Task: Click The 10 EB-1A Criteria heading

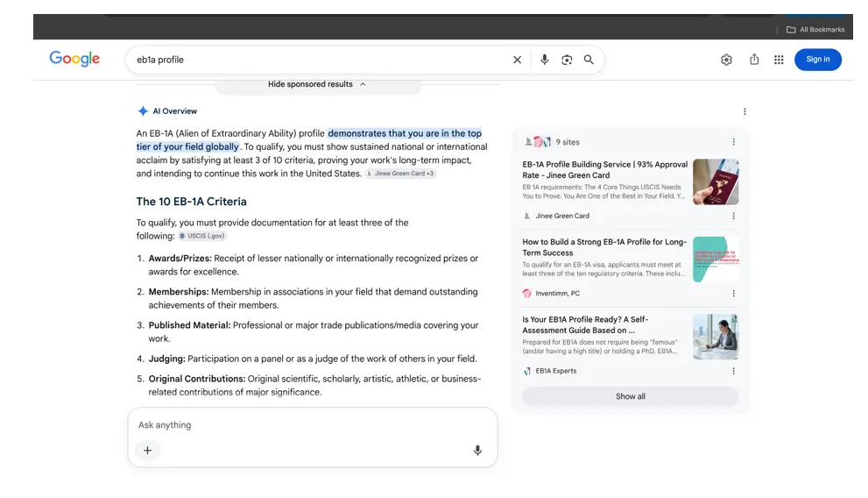Action: point(192,202)
